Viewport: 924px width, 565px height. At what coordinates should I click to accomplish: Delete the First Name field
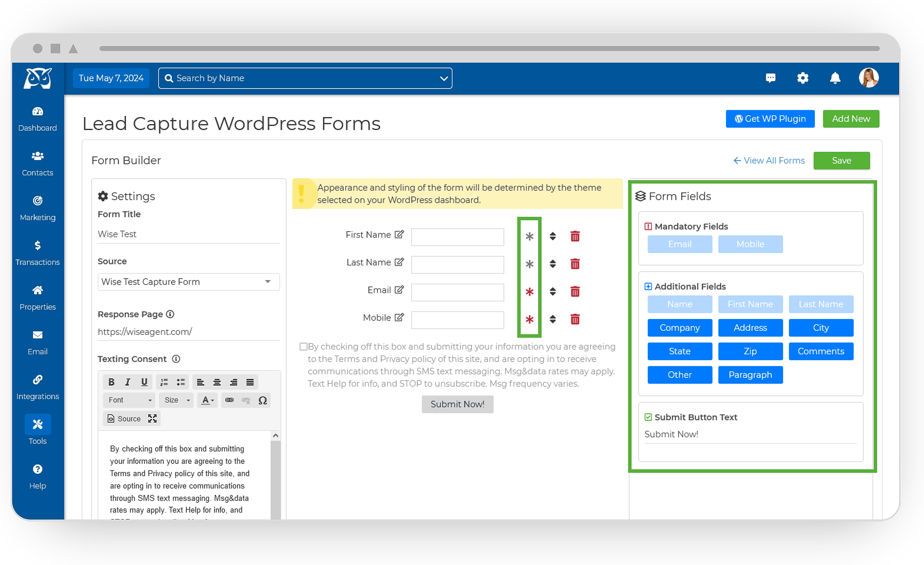(575, 236)
